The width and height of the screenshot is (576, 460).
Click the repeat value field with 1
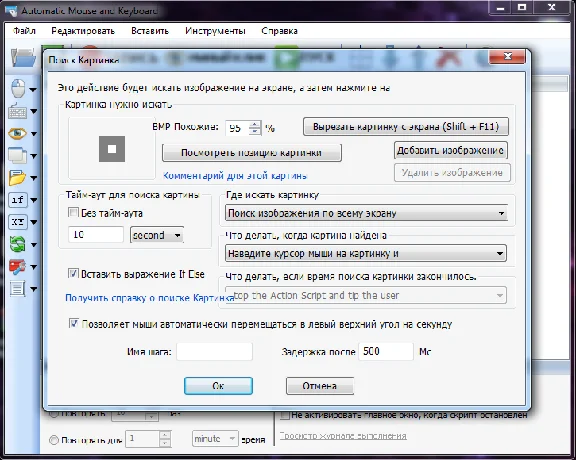tap(143, 439)
